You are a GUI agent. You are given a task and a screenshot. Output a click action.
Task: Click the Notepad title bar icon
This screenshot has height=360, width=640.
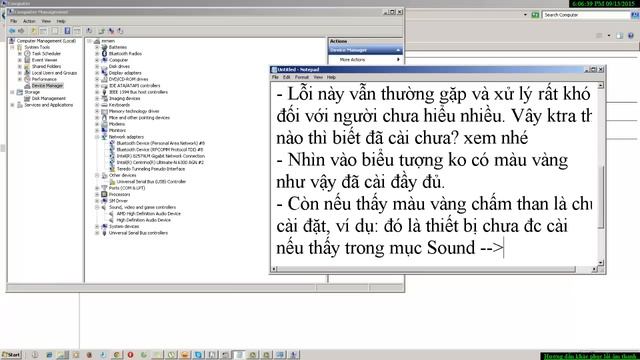(x=274, y=70)
